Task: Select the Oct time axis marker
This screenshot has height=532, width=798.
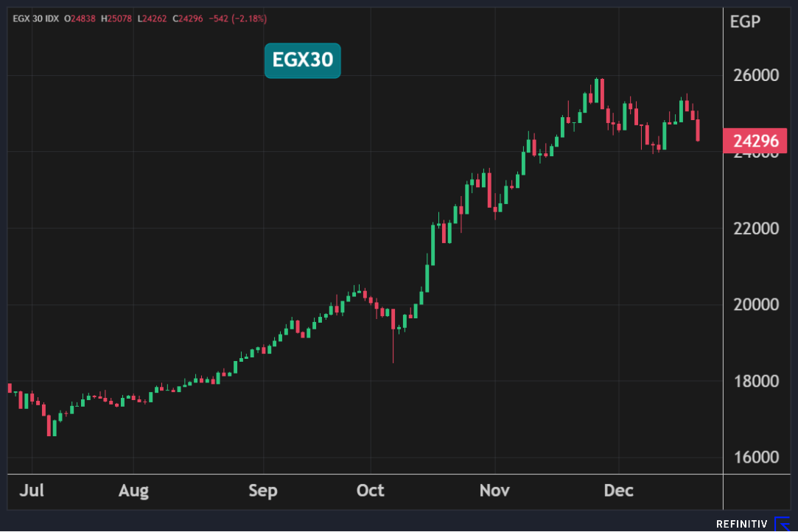Action: pos(370,490)
